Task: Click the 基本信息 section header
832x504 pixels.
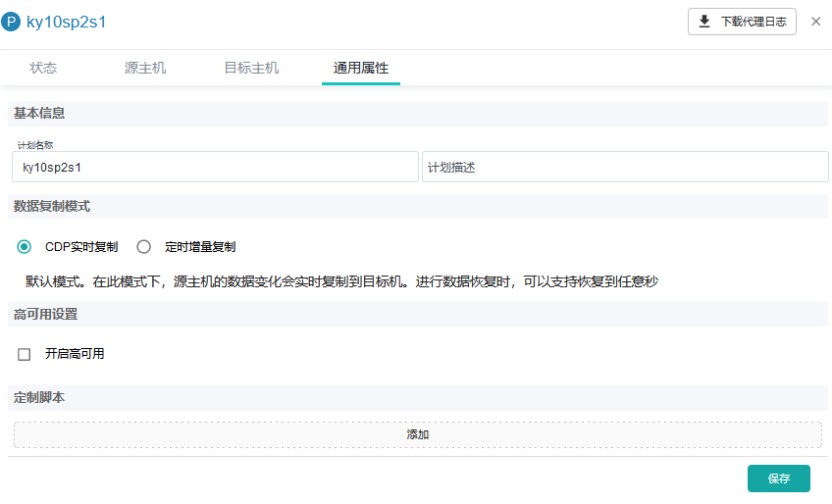Action: 39,113
